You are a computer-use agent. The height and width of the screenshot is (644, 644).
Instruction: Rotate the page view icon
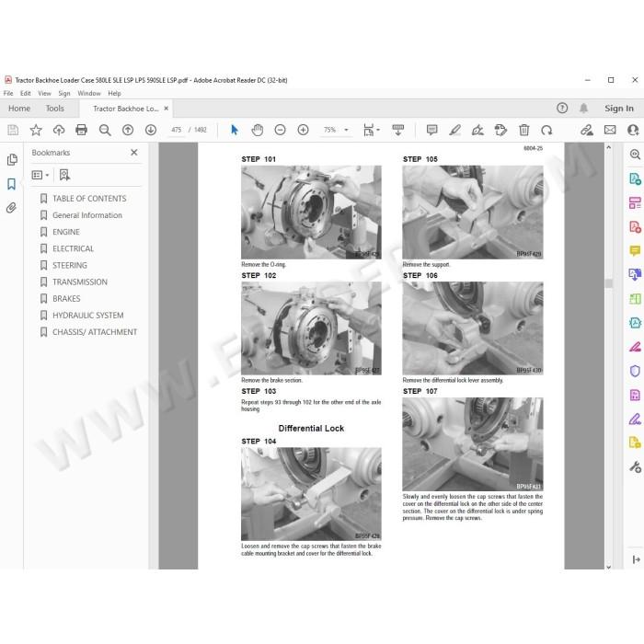point(546,131)
